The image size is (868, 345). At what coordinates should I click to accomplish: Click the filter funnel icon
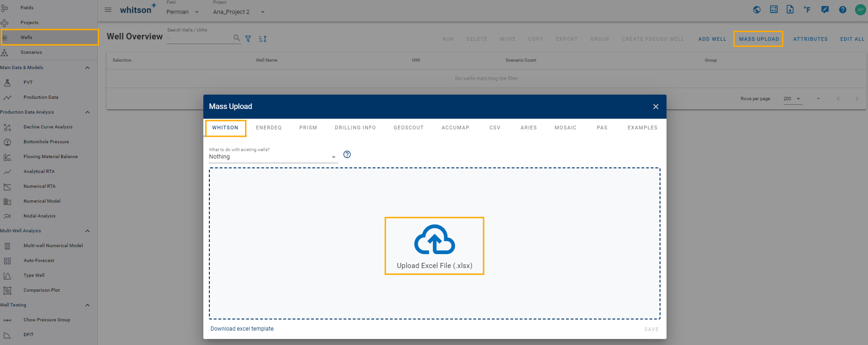(248, 39)
